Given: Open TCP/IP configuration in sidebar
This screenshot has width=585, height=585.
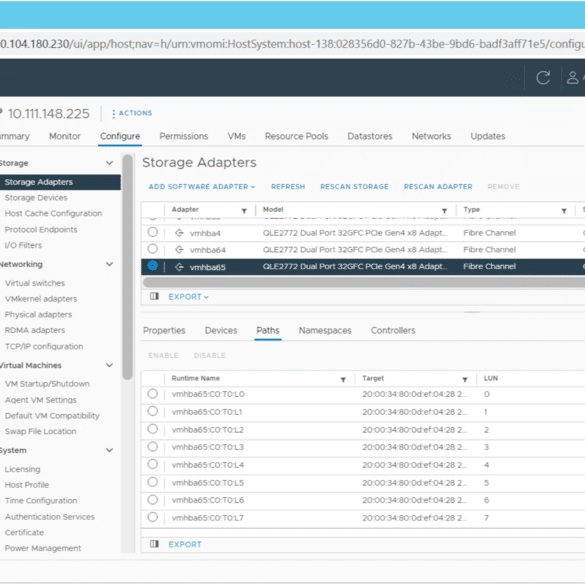Looking at the screenshot, I should coord(44,346).
